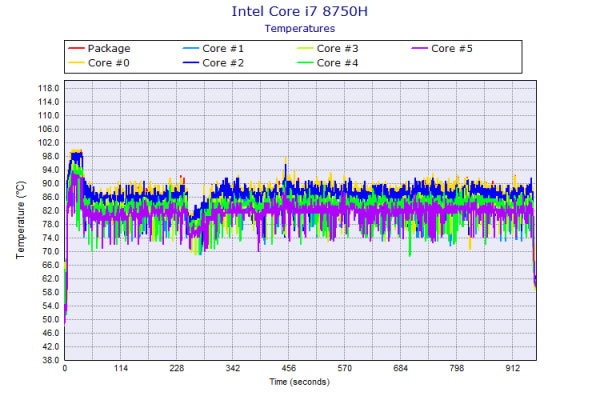
Task: Click the 38.0 y-axis value
Action: (51, 360)
